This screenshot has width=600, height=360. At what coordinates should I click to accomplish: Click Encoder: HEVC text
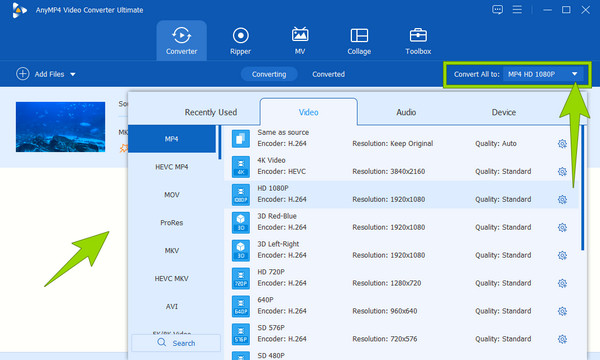[x=282, y=171]
